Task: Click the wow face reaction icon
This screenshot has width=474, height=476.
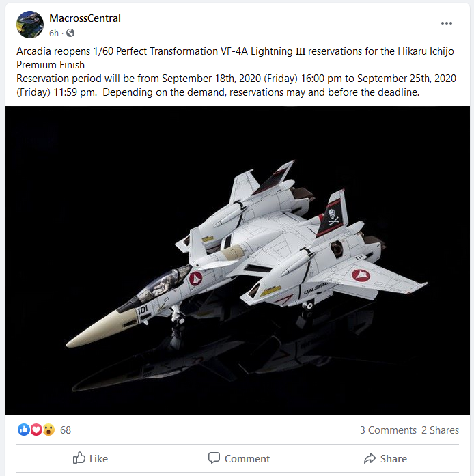Action: (48, 430)
